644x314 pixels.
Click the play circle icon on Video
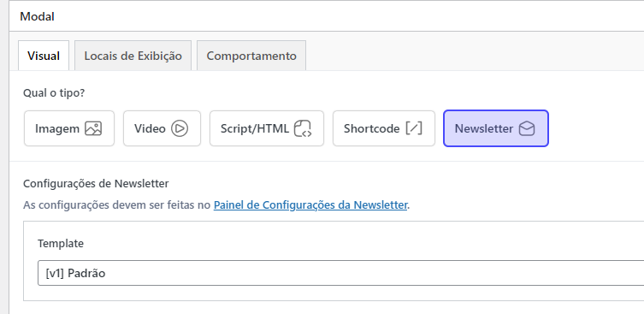(x=180, y=128)
